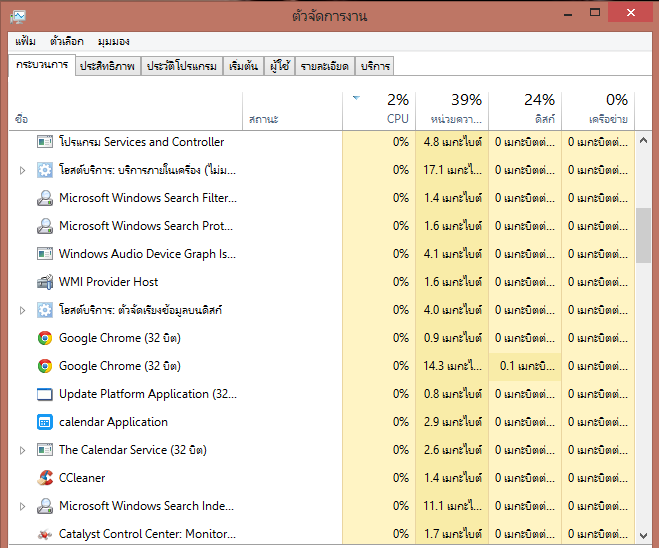
Task: Click the Catalyst Control Center icon
Action: coord(45,534)
